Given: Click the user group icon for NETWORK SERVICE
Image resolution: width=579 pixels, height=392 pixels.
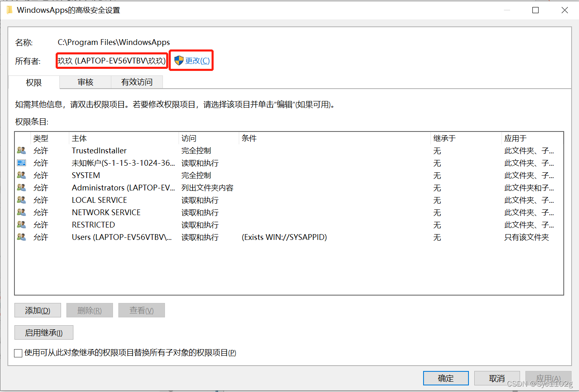Looking at the screenshot, I should pyautogui.click(x=21, y=212).
